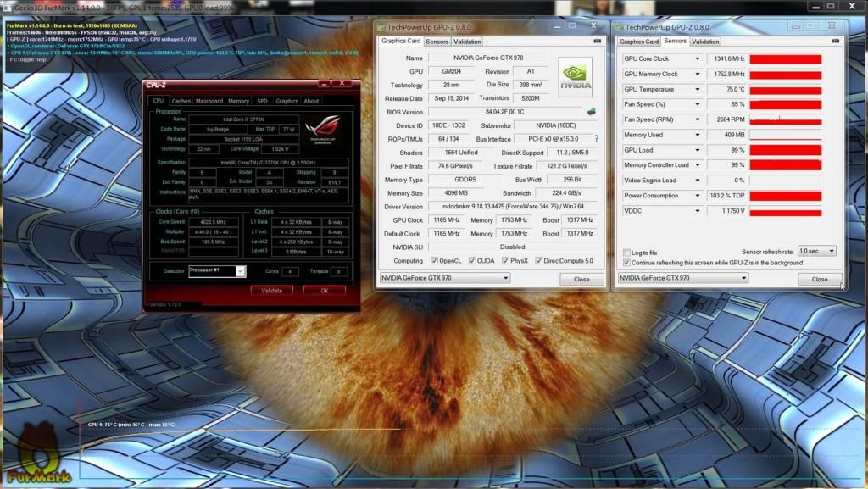
Task: Open the Sensors tab in the left GPU-Z window
Action: pyautogui.click(x=437, y=42)
